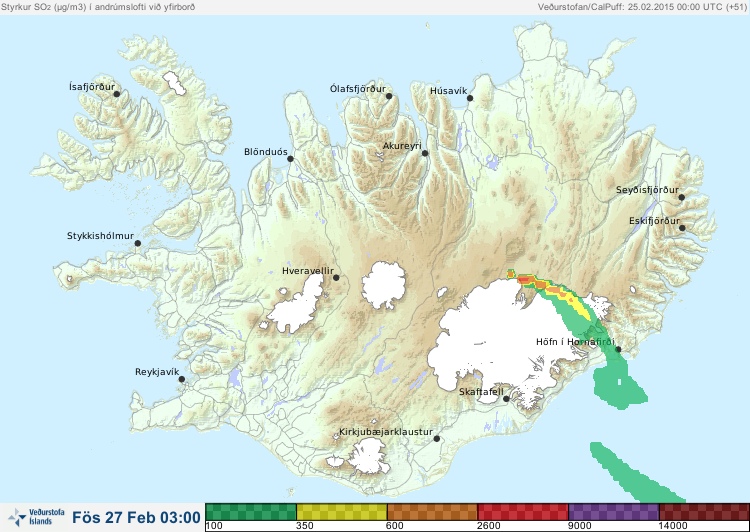750x532 pixels.
Task: Click the 'Akureyri' label
Action: click(x=402, y=146)
